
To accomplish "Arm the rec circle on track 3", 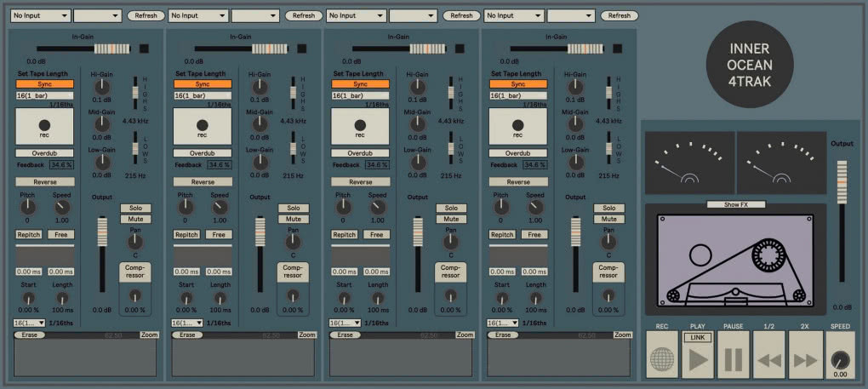I will pyautogui.click(x=360, y=126).
